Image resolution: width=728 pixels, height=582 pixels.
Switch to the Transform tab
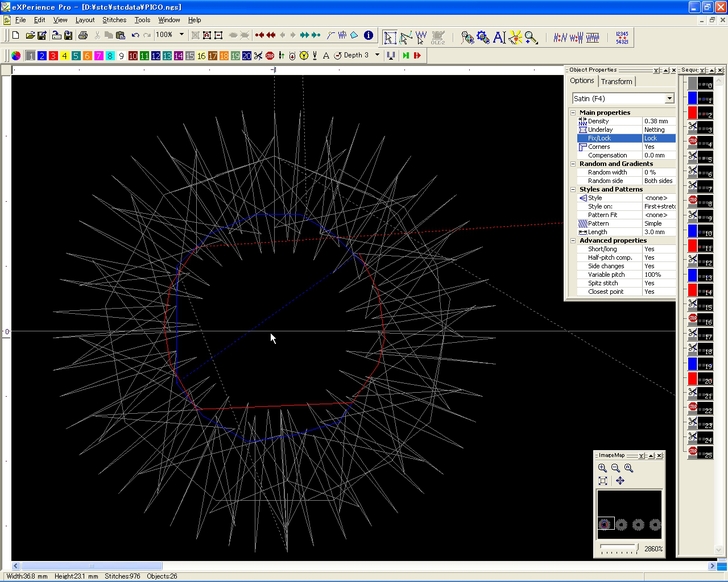[616, 81]
